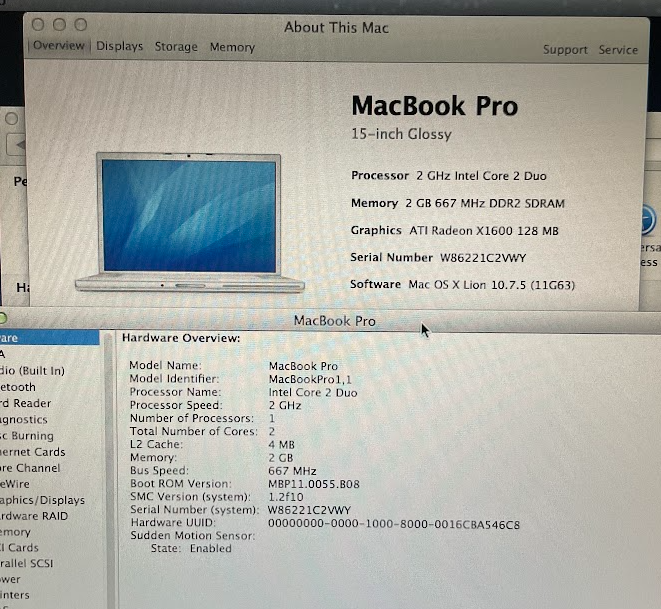Click the L2 Cache value 4 MB

[282, 445]
